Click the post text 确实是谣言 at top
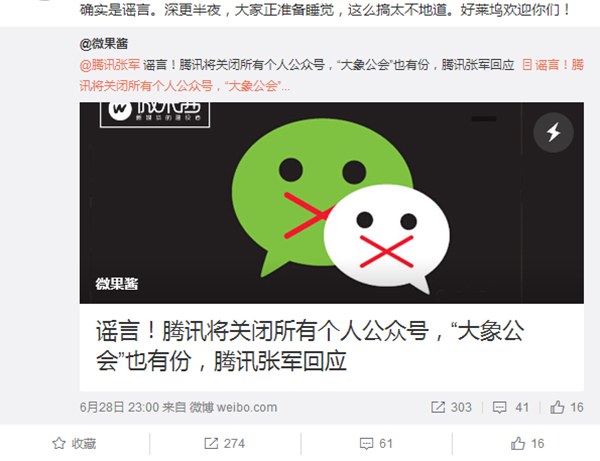 [114, 10]
